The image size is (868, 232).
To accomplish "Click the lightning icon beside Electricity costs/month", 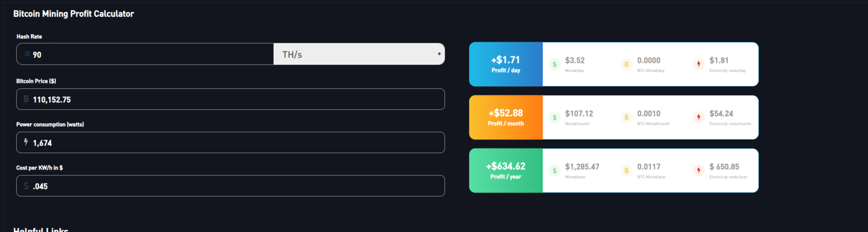I will tap(699, 118).
